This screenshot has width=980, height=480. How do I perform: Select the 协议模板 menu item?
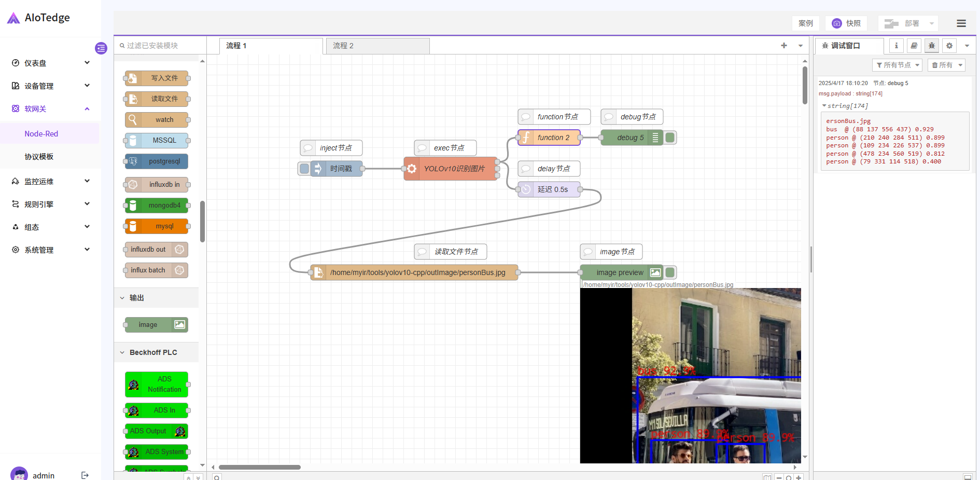39,156
